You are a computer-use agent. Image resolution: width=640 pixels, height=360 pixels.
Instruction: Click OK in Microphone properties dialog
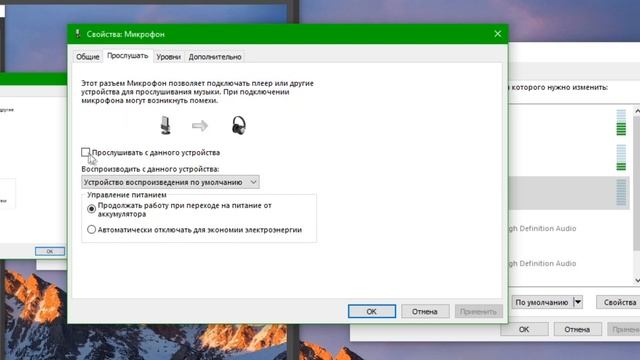tap(371, 311)
